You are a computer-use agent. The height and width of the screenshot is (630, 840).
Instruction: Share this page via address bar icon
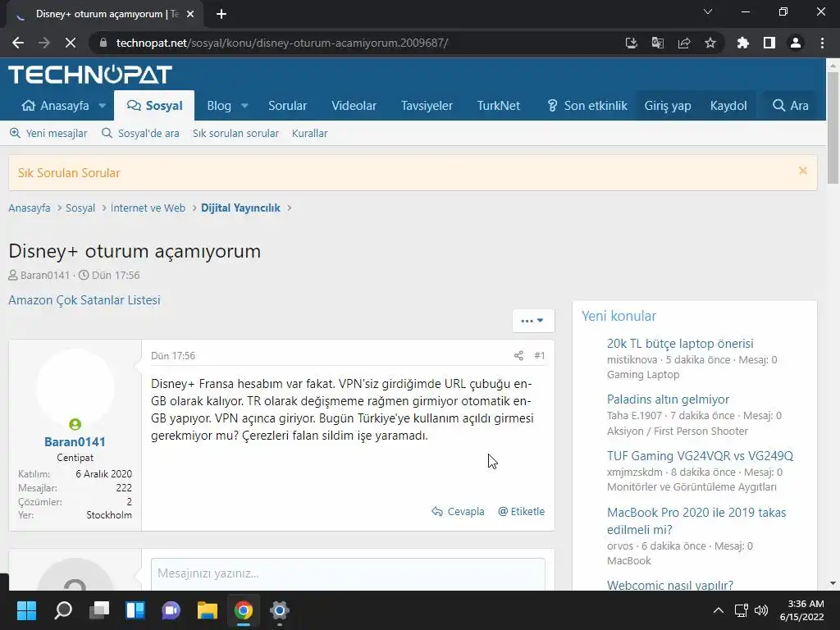pyautogui.click(x=684, y=43)
